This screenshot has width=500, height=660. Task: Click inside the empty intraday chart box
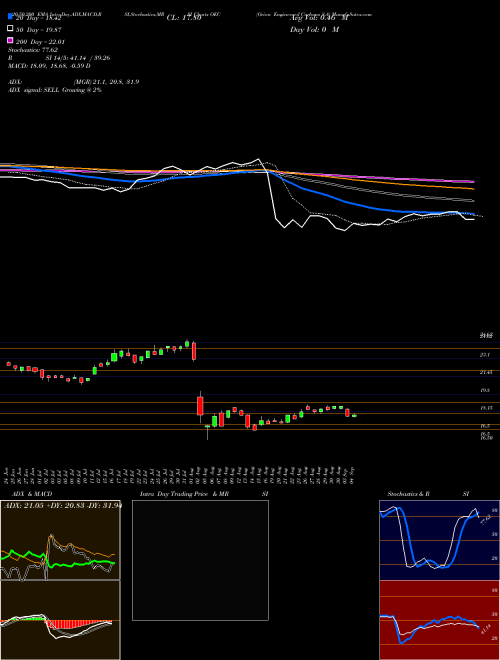(200, 560)
